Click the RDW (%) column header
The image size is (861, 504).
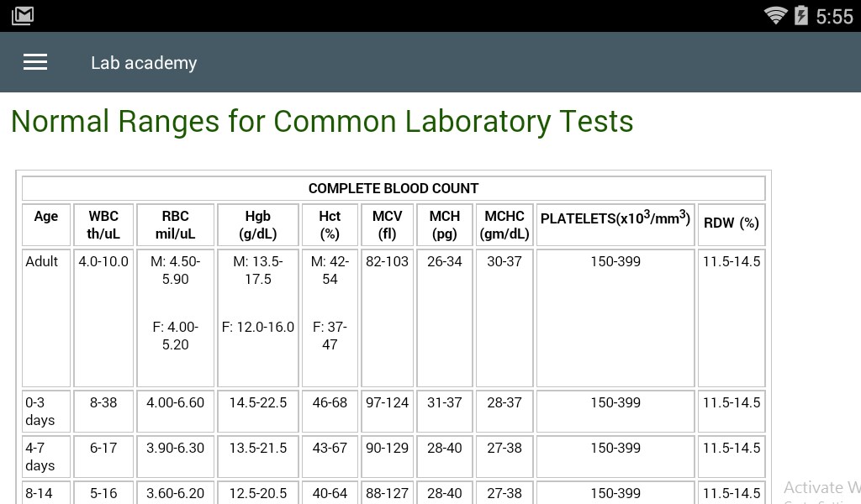tap(732, 223)
